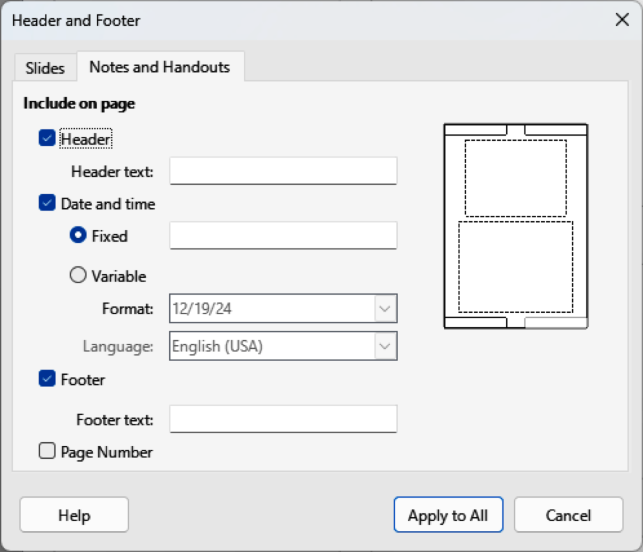
Task: Click the Cancel button
Action: [x=568, y=515]
